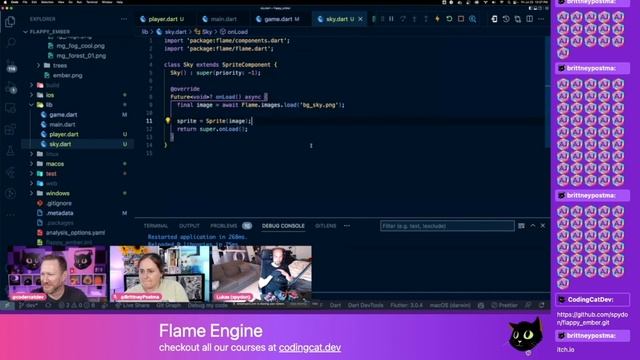Select the DEBUG CONSOLE panel tab
This screenshot has height=360, width=640.
(283, 226)
